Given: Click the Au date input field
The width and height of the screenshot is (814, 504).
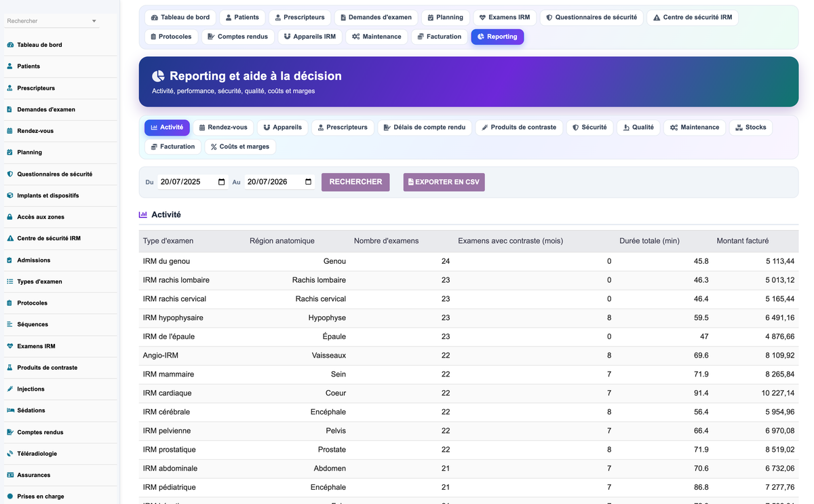Looking at the screenshot, I should (x=279, y=182).
